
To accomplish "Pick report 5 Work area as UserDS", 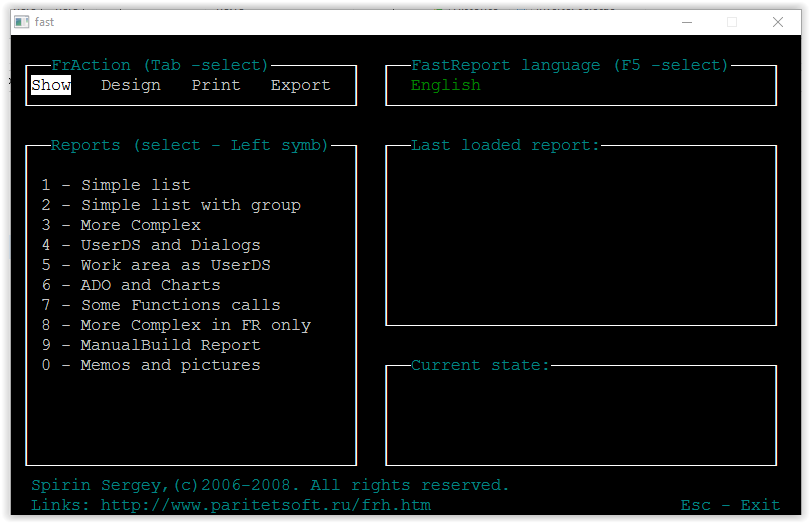I will pos(156,265).
